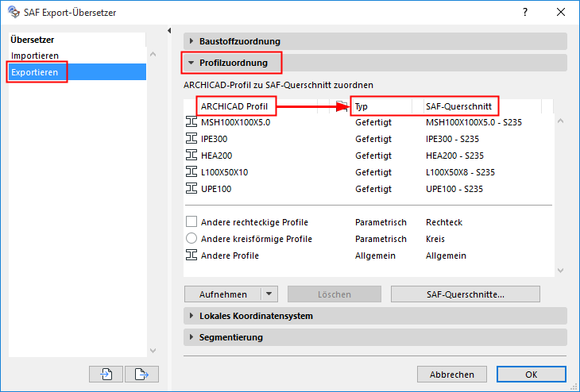Click the import translator file icon button

(x=106, y=375)
